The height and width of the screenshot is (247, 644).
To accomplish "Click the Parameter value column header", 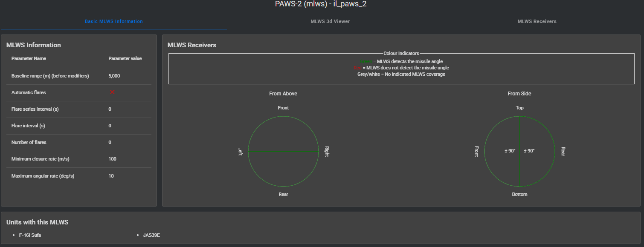I will point(125,58).
